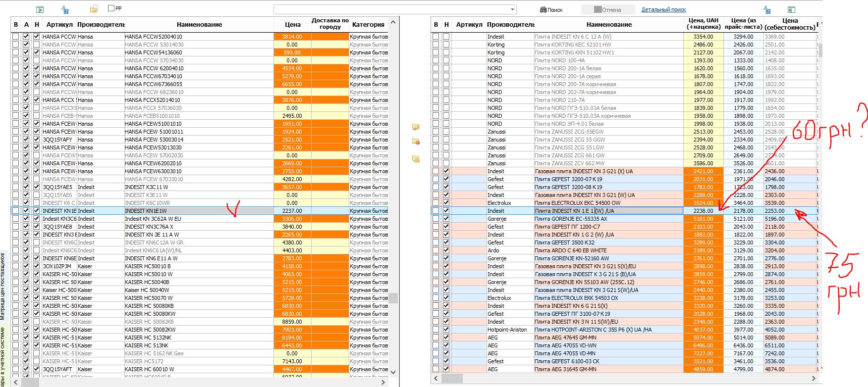The image size is (868, 387).
Task: Select the HANSA FCEB51001010 name cell
Action: [199, 116]
